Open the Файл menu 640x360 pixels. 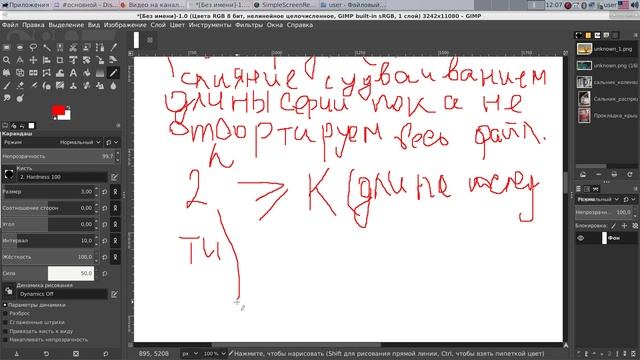pyautogui.click(x=10, y=25)
